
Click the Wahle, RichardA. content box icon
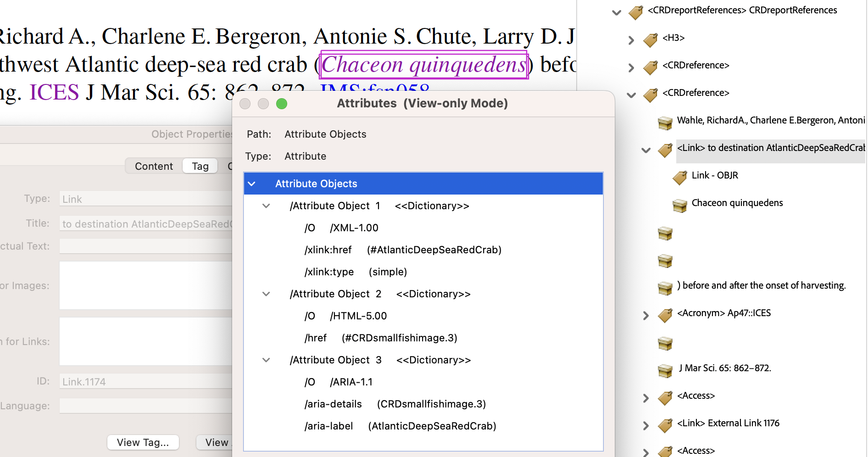(x=665, y=123)
